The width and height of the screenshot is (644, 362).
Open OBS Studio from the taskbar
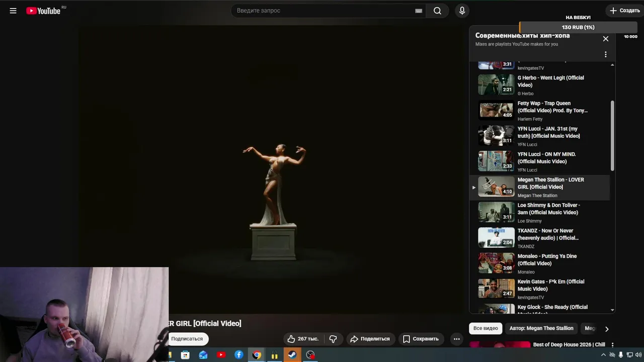pos(310,355)
